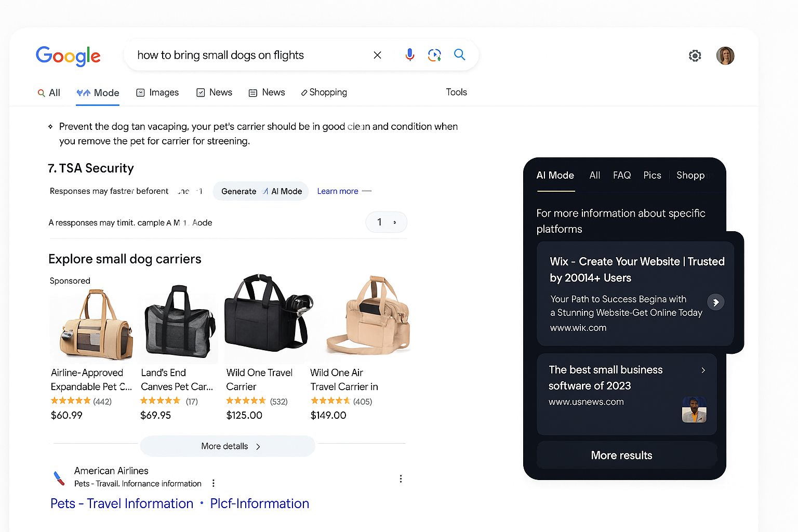Image resolution: width=798 pixels, height=532 pixels.
Task: Click the Generate AI Mode button
Action: [x=261, y=191]
